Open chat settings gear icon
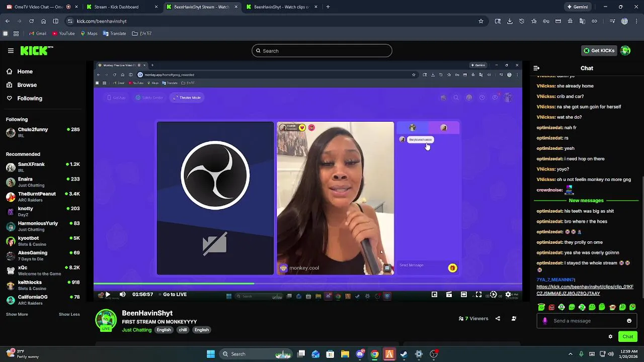Viewport: 644px width, 362px height. [610, 337]
